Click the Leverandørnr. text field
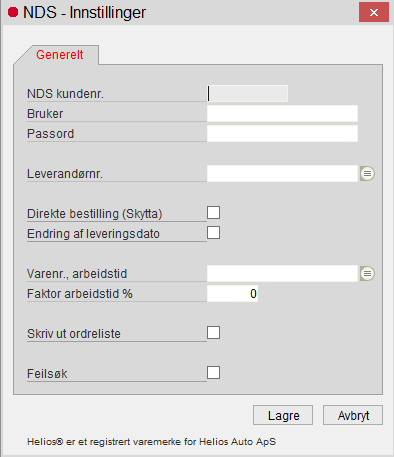This screenshot has width=394, height=457. [x=282, y=174]
